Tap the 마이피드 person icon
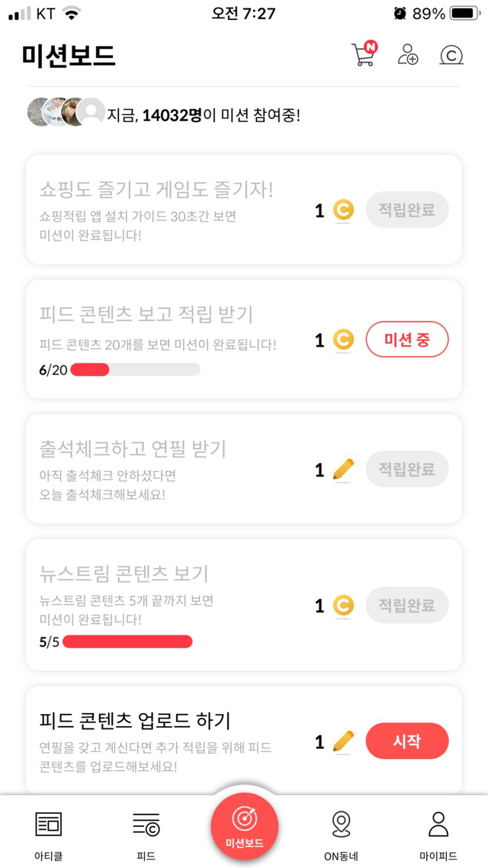Image resolution: width=488 pixels, height=868 pixels. pyautogui.click(x=438, y=824)
